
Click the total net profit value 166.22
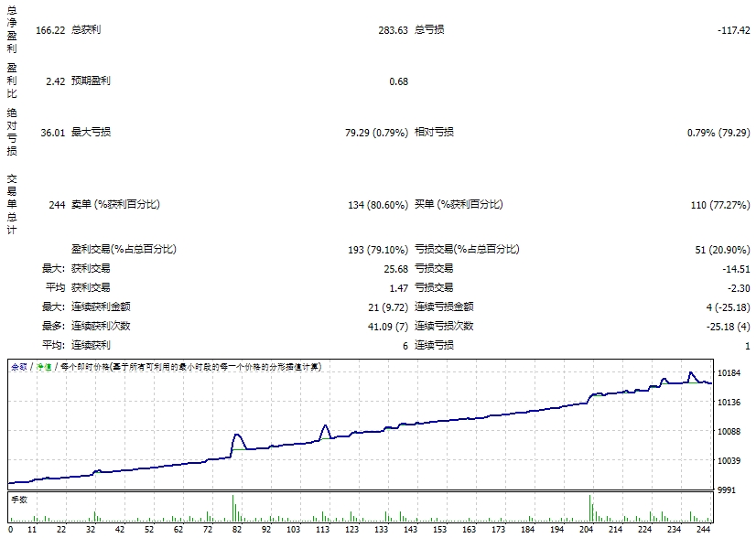point(49,30)
